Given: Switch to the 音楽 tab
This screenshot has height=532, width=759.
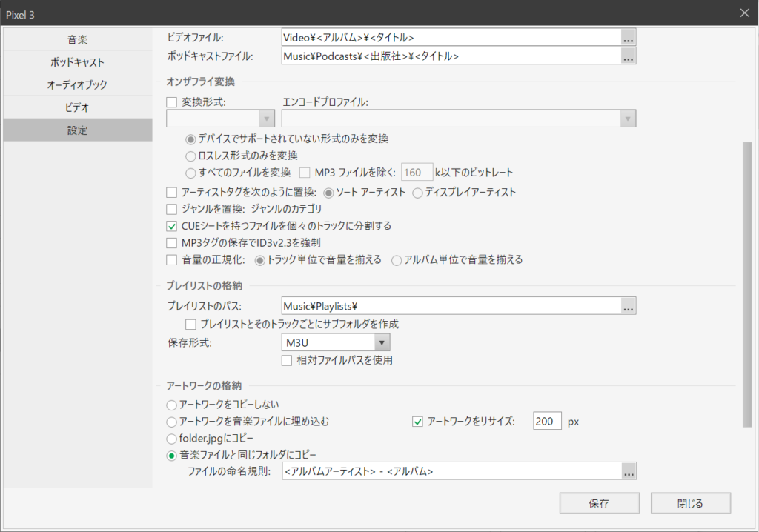Looking at the screenshot, I should point(77,40).
